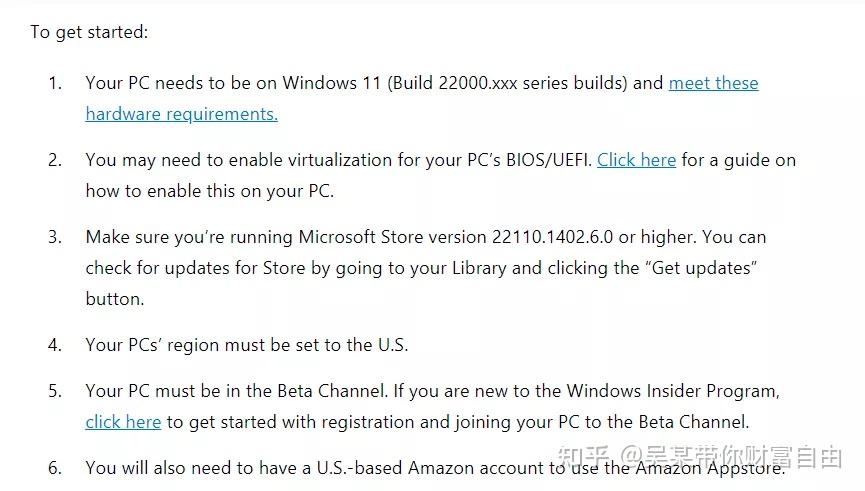Click list number 1
The width and height of the screenshot is (865, 491).
(54, 83)
